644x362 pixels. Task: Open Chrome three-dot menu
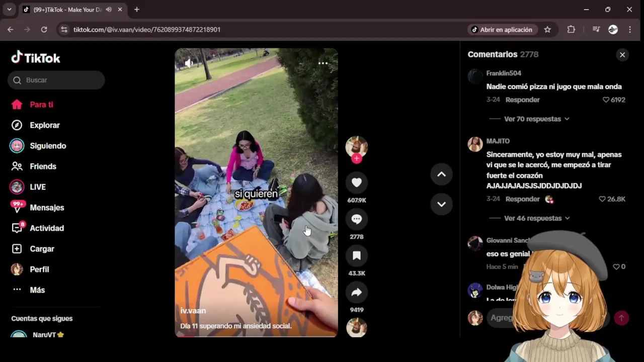(x=630, y=30)
